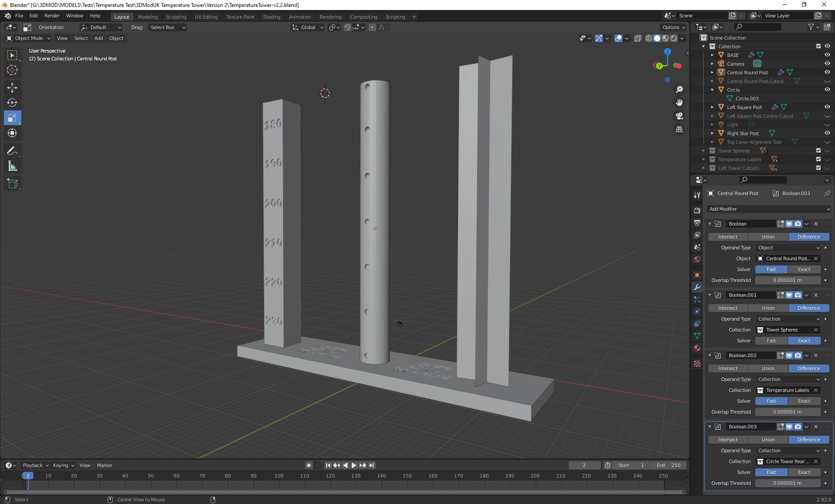Hide the BASE object in outliner
The height and width of the screenshot is (504, 835).
[827, 55]
